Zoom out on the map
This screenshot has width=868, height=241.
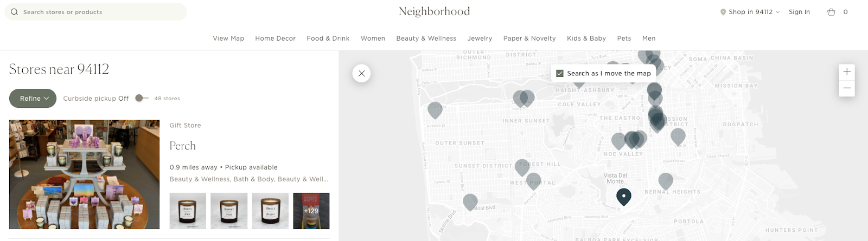[x=846, y=88]
